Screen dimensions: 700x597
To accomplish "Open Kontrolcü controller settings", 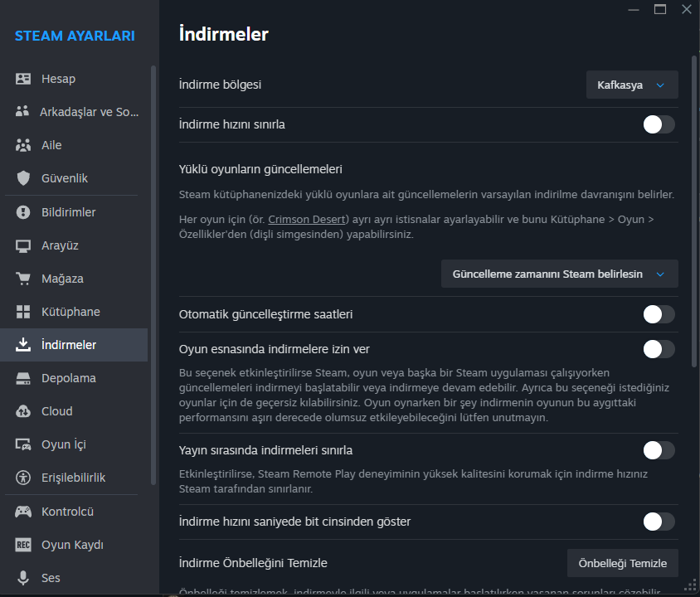I will [x=74, y=512].
